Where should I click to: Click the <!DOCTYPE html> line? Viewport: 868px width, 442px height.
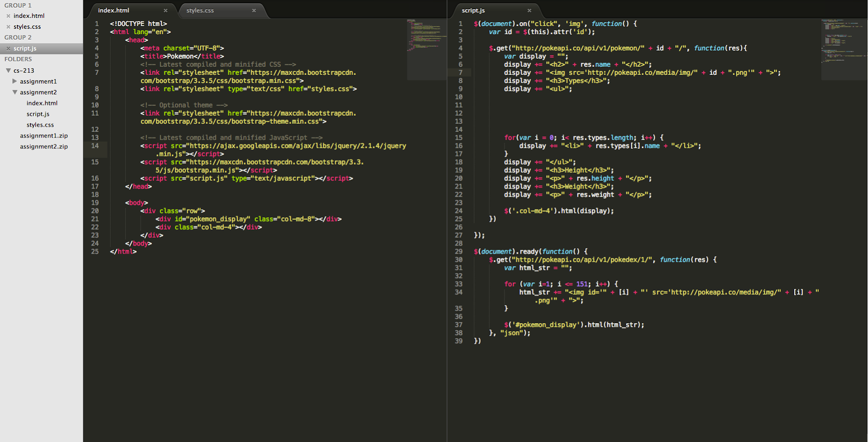tap(138, 24)
